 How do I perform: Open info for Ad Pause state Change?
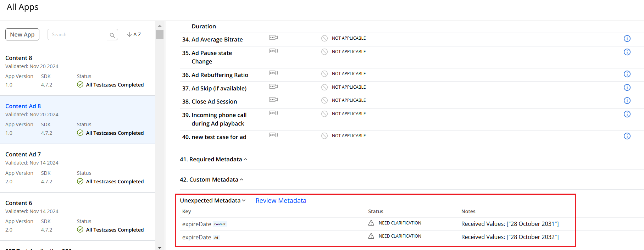[x=627, y=52]
